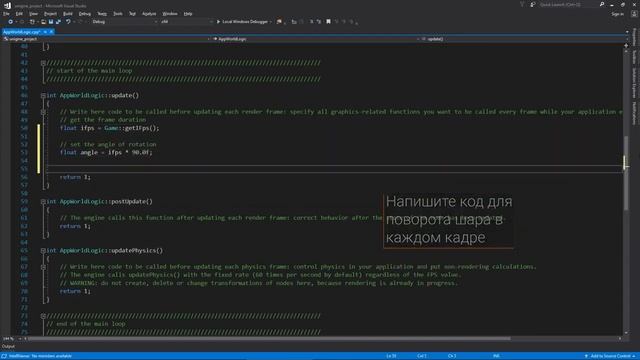
Task: Click the Quick Launch search magnifier icon
Action: pyautogui.click(x=602, y=4)
